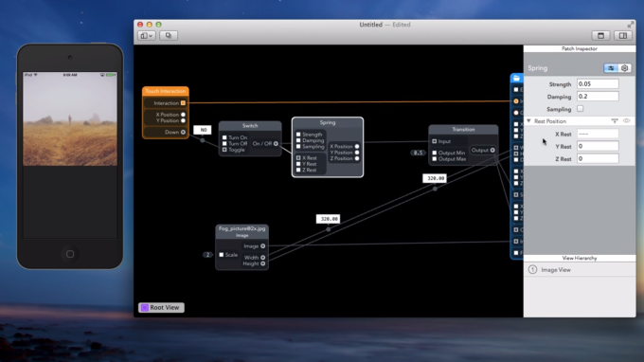Click the publish icon next to Rest Position

point(615,120)
